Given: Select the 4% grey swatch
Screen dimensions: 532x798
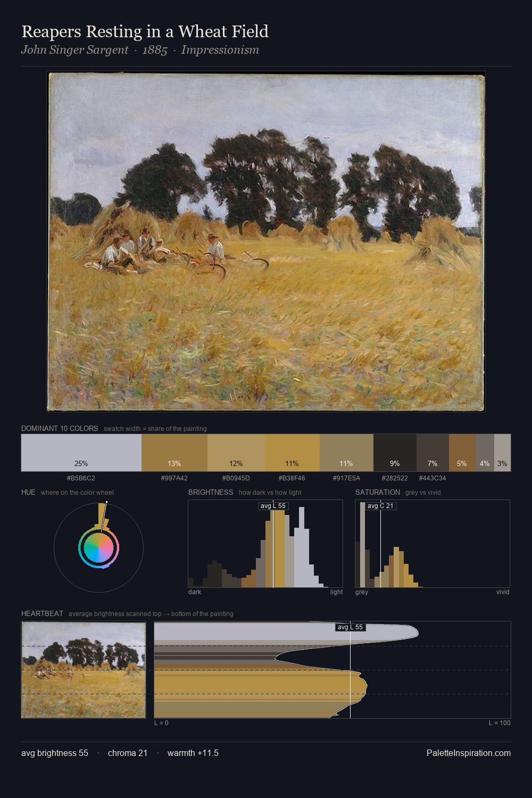Looking at the screenshot, I should point(485,453).
